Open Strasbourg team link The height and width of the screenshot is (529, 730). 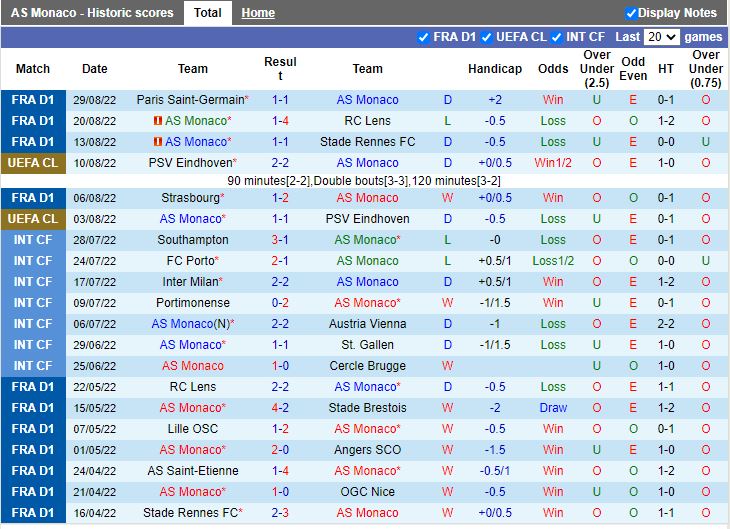pyautogui.click(x=190, y=197)
